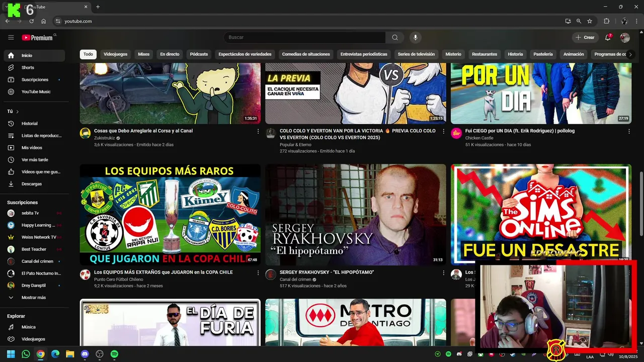Image resolution: width=644 pixels, height=362 pixels.
Task: Open options for Equipos más extraños video
Action: 258,273
